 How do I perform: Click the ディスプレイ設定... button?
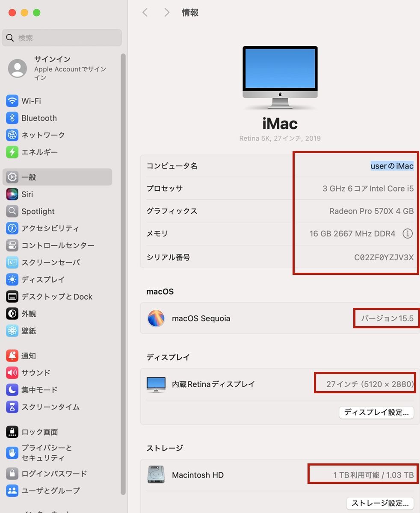pyautogui.click(x=376, y=413)
